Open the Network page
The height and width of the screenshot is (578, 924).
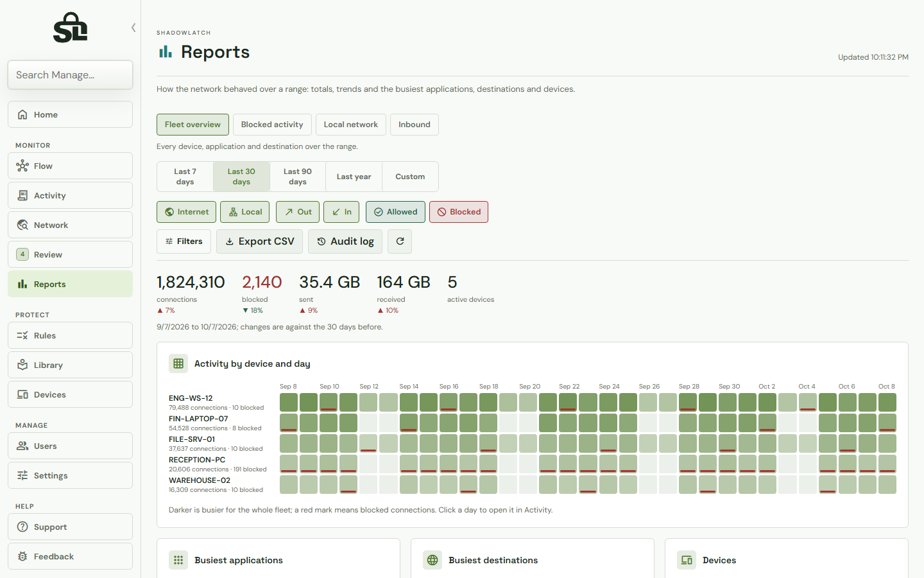70,225
